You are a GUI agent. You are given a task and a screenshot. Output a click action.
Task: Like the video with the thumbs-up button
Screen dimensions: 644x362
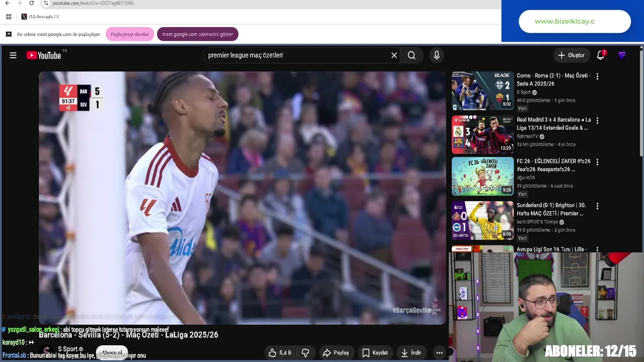coord(280,353)
